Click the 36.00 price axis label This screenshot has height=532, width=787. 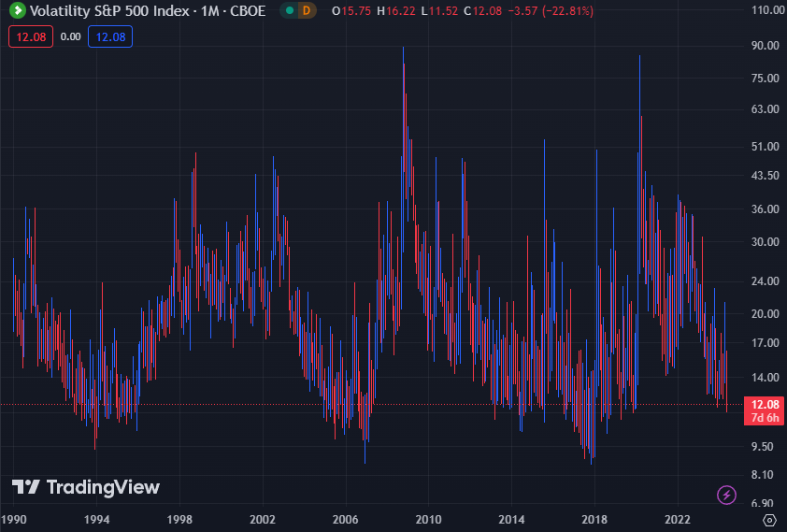pyautogui.click(x=765, y=208)
